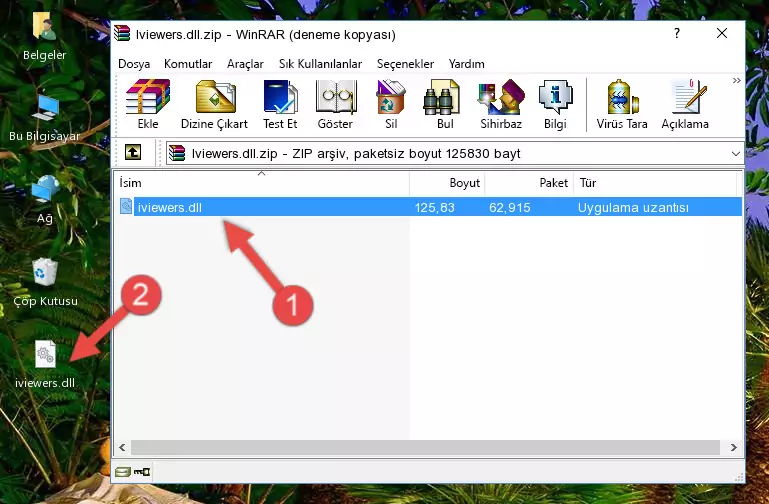Click the WinRAR title bar icon
The height and width of the screenshot is (504, 769).
(122, 33)
